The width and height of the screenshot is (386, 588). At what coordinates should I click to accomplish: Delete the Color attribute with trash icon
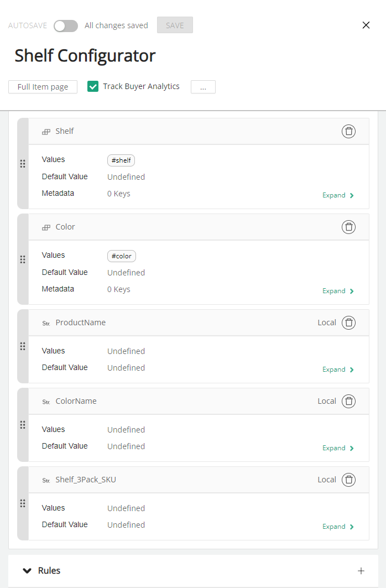click(x=348, y=227)
